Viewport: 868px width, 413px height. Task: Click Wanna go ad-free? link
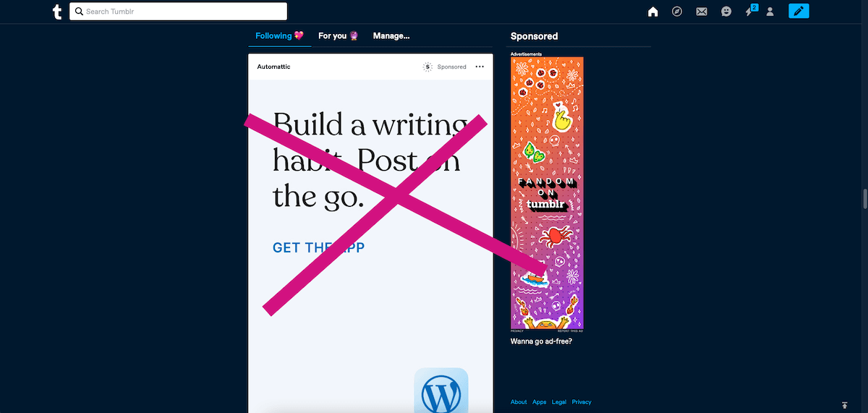pyautogui.click(x=541, y=340)
